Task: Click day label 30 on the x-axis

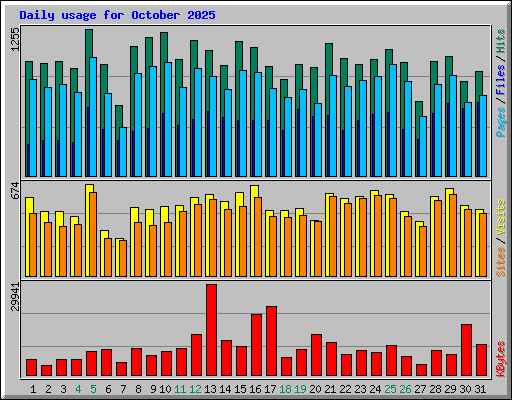Action: click(465, 389)
